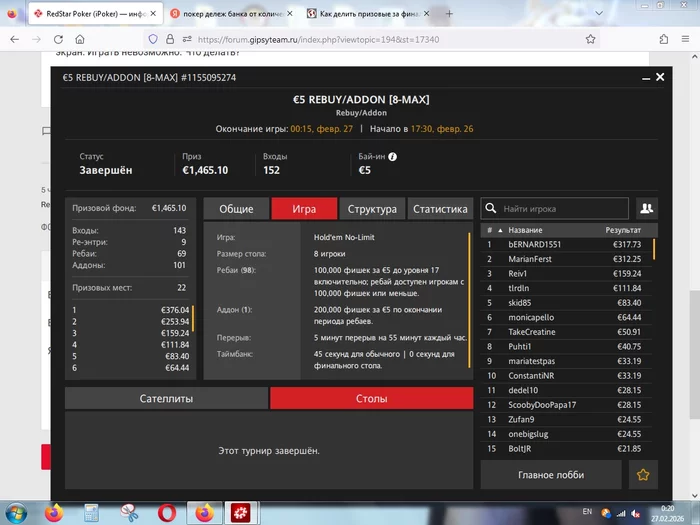Go to Главное лобби
Viewport: 700px width, 525px height.
pyautogui.click(x=551, y=475)
